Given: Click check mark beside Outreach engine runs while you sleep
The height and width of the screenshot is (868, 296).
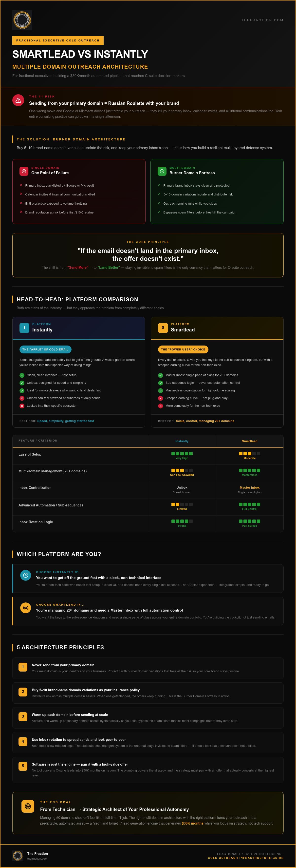Looking at the screenshot, I should pyautogui.click(x=159, y=203).
